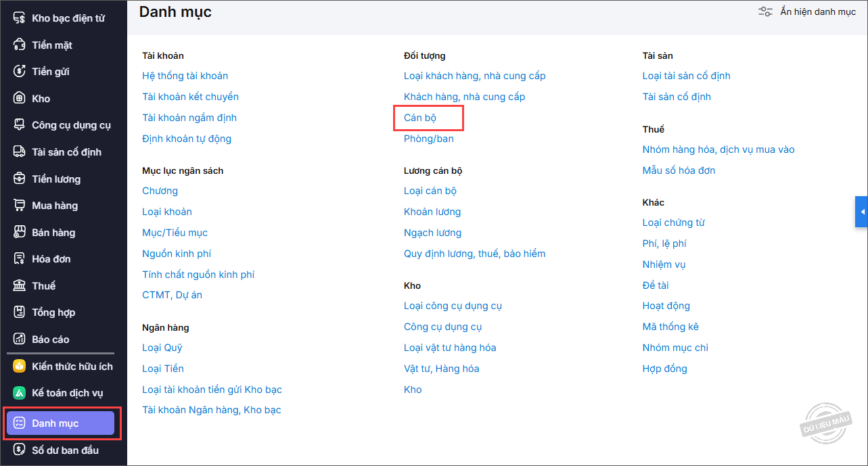The height and width of the screenshot is (466, 868).
Task: Open Hệ thống tài khoản link
Action: (185, 76)
